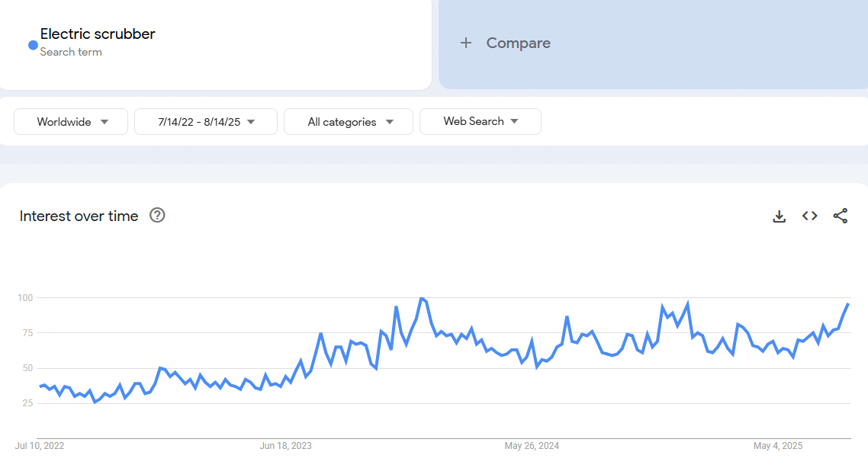868x468 pixels.
Task: Download the Interest over time data
Action: (779, 216)
